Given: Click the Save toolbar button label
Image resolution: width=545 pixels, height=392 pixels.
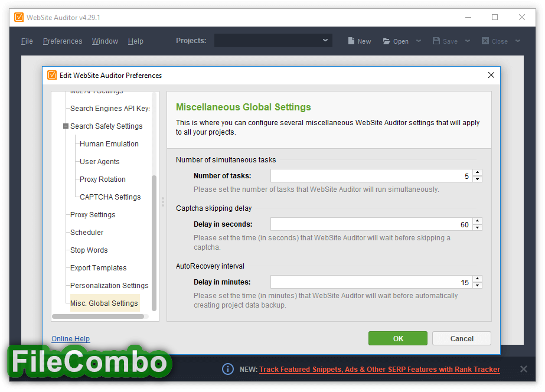Looking at the screenshot, I should point(450,41).
